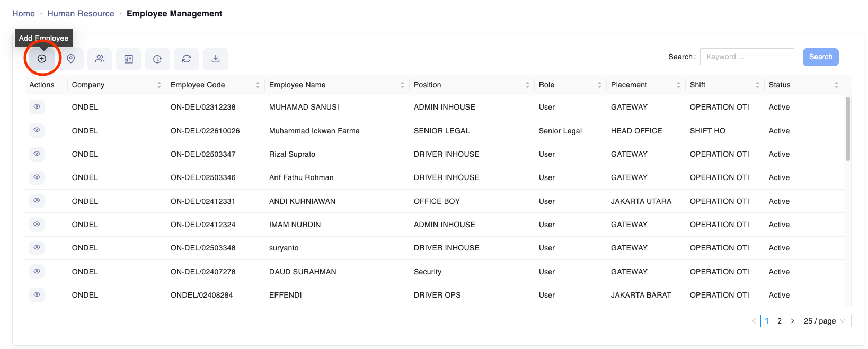
Task: Open the people group toolbar icon
Action: 100,59
